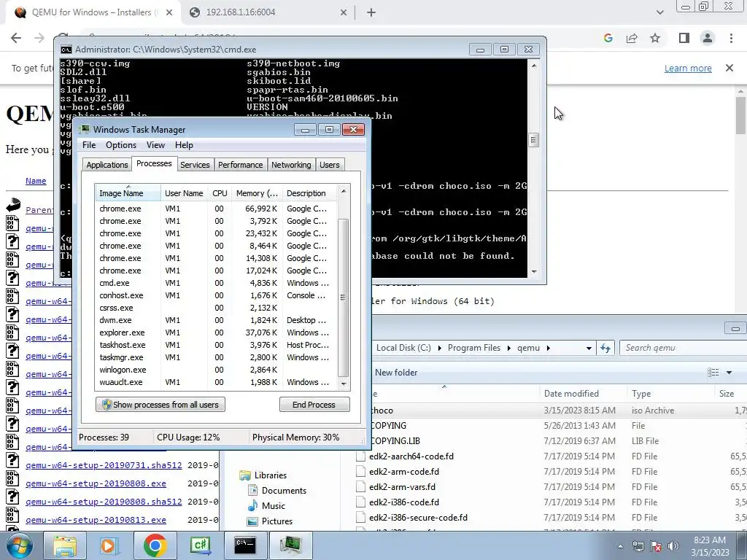
Task: Open a new Chrome tab with plus
Action: pyautogui.click(x=371, y=12)
